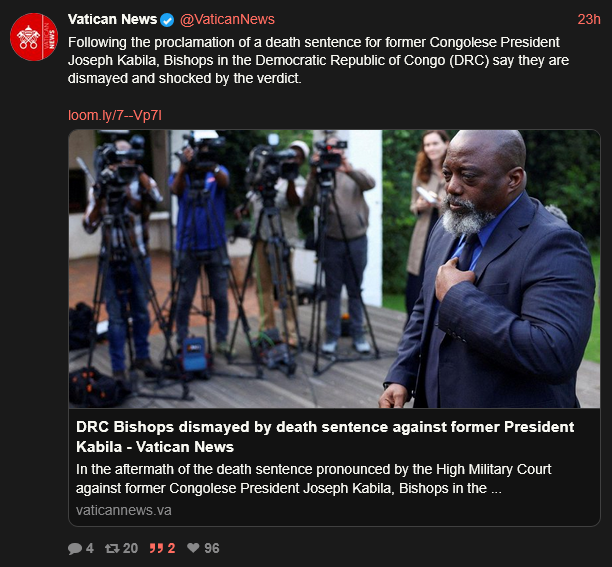Open the DRC Bishops dismayed card headline
Screen dimensions: 612x567
325,437
